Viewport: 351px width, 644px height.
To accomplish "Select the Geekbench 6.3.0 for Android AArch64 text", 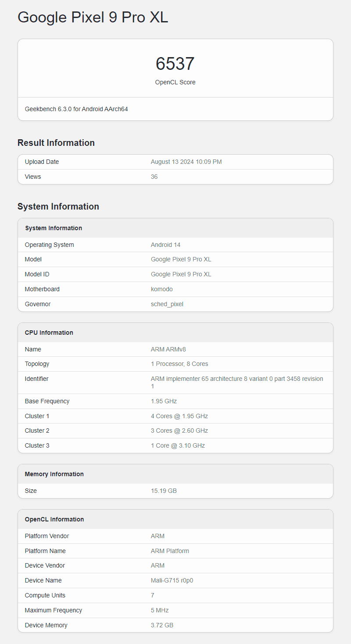I will (x=76, y=109).
